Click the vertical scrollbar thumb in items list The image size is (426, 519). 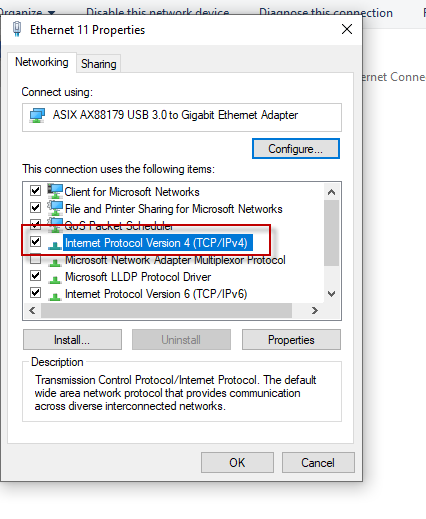(x=331, y=233)
